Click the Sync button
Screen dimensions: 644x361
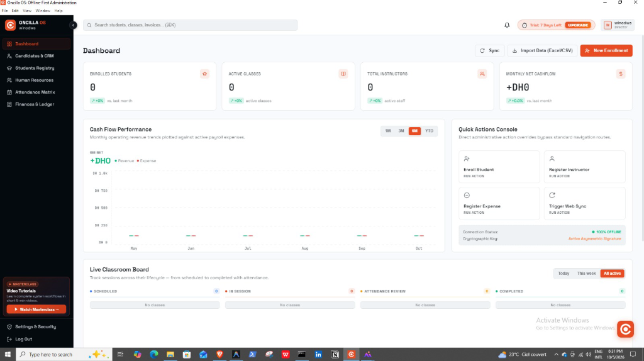(x=489, y=50)
